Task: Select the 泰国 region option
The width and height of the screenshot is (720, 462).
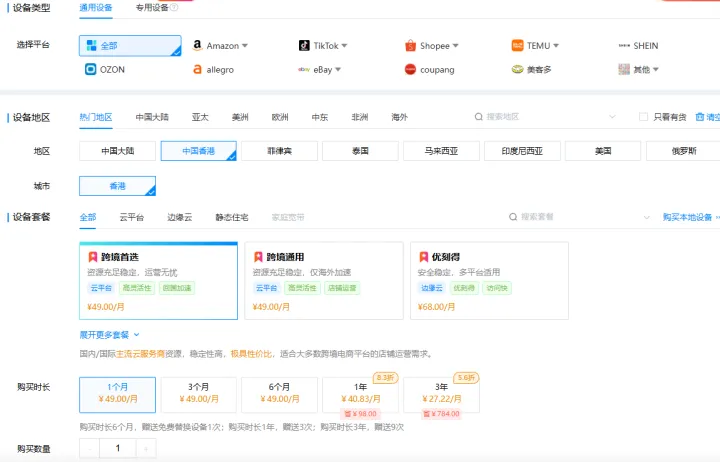Action: pos(360,151)
